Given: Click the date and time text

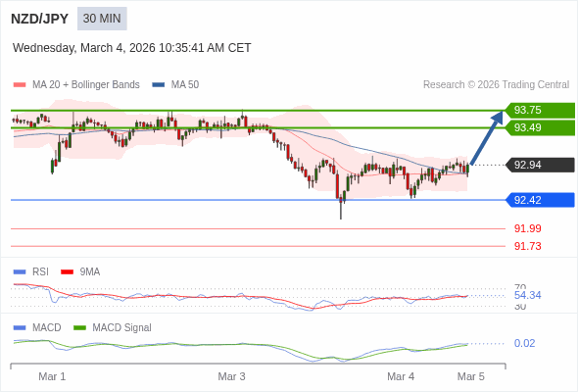Looking at the screenshot, I should (131, 48).
